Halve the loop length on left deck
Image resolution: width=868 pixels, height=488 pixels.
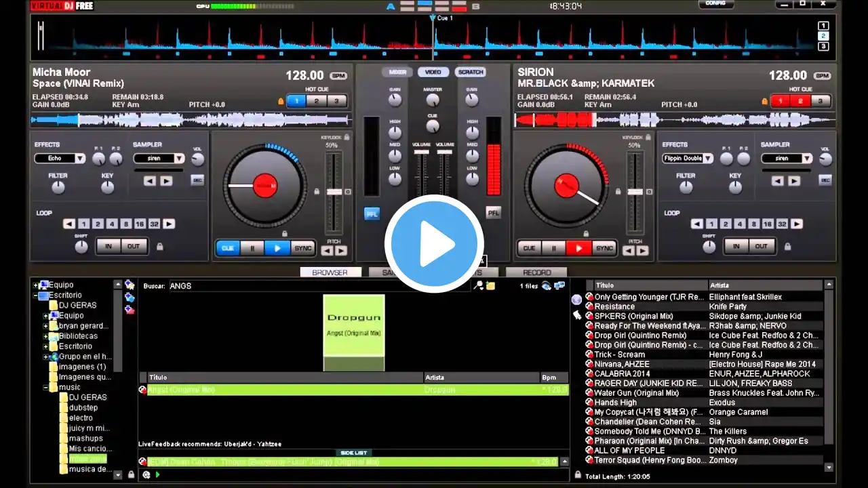click(69, 224)
